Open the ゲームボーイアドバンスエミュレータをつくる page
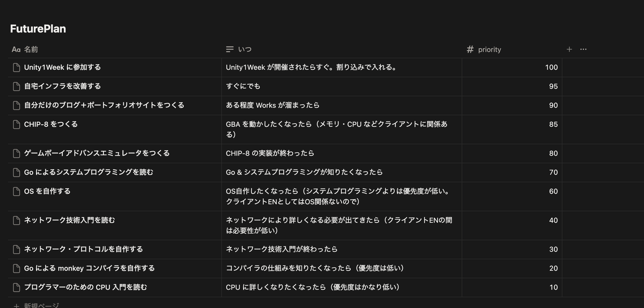644x308 pixels. 97,153
